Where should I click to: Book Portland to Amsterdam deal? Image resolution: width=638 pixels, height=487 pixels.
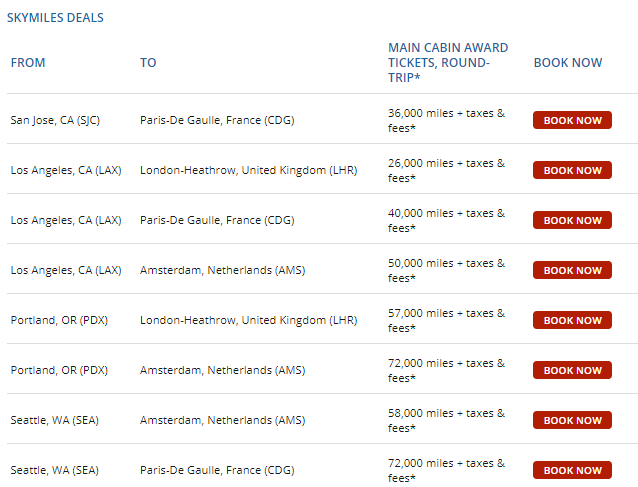[x=572, y=370]
